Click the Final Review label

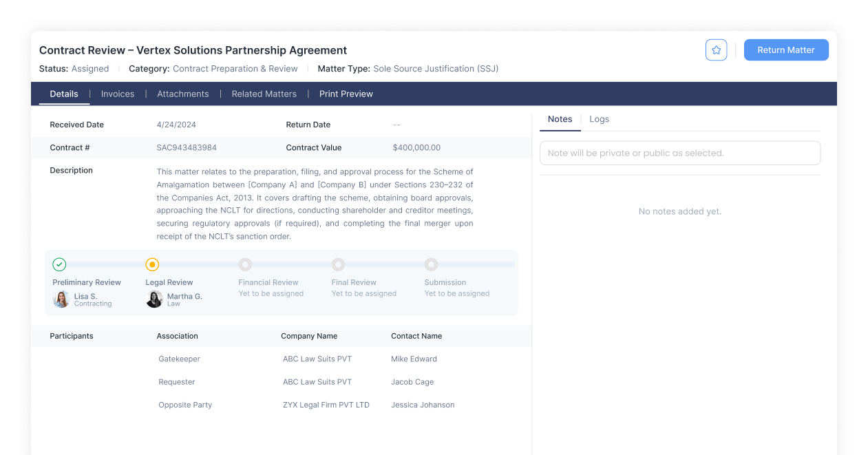pyautogui.click(x=354, y=282)
